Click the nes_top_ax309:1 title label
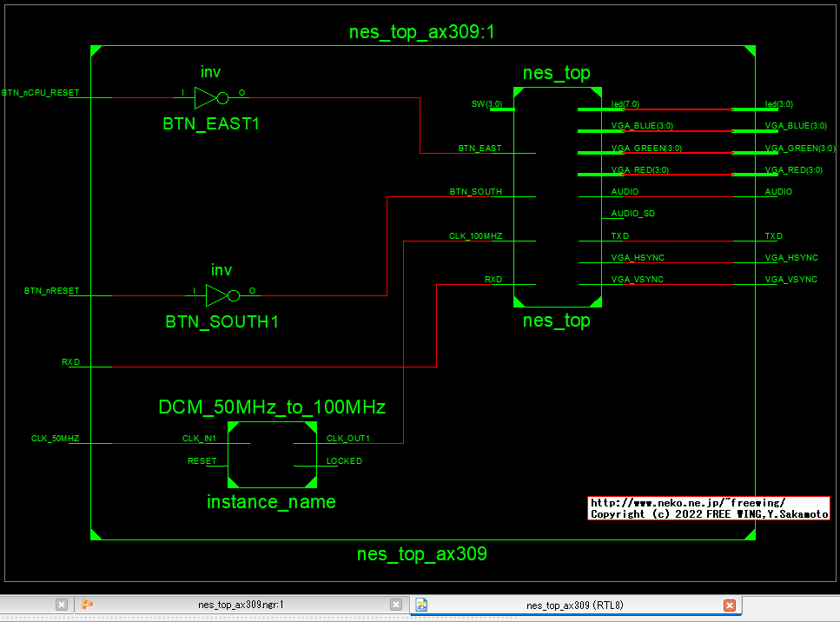This screenshot has height=622, width=840. [x=422, y=33]
